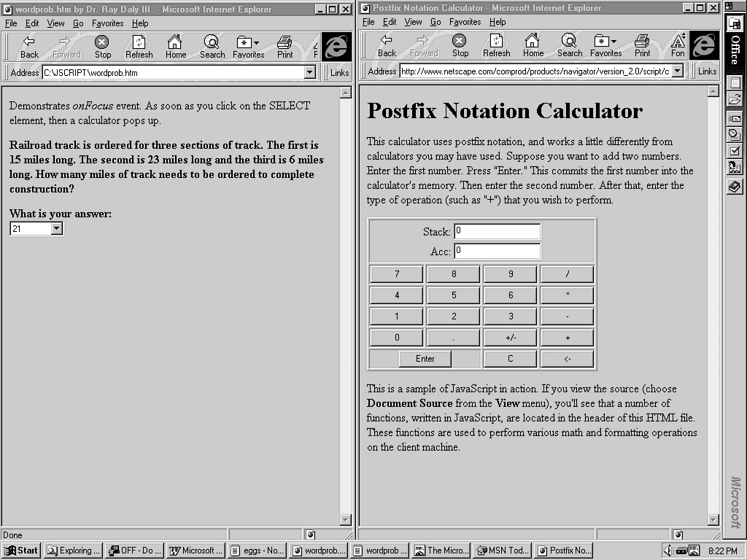Go Home in the wordprob window
Viewport: 747px width, 560px height.
pos(176,47)
